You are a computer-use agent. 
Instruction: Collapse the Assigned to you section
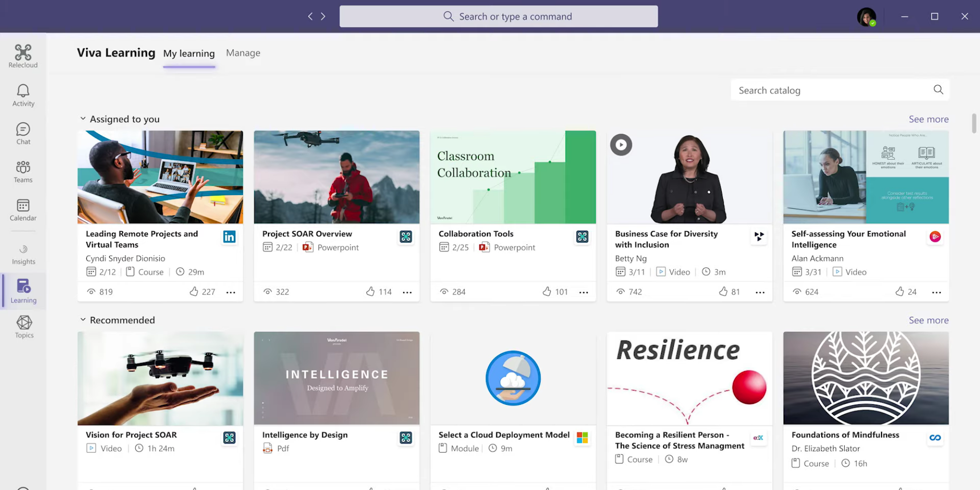83,119
